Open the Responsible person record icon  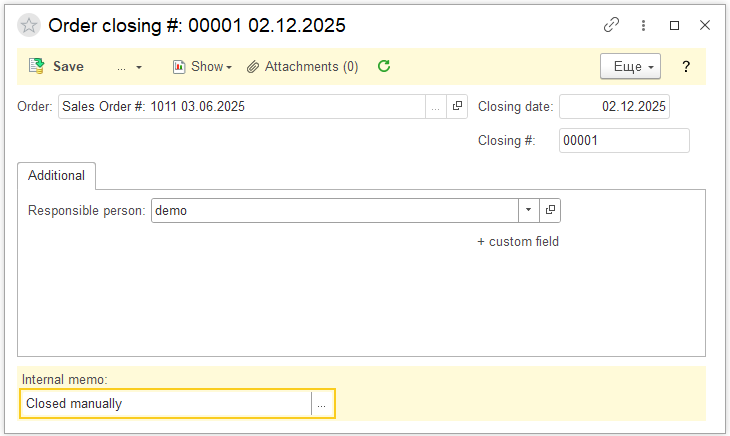(x=550, y=211)
